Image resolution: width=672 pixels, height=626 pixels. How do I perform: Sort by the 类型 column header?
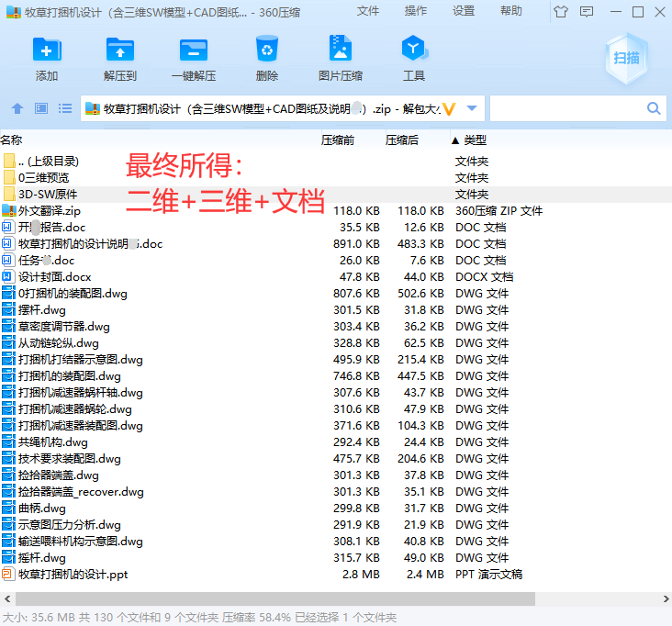tap(475, 140)
